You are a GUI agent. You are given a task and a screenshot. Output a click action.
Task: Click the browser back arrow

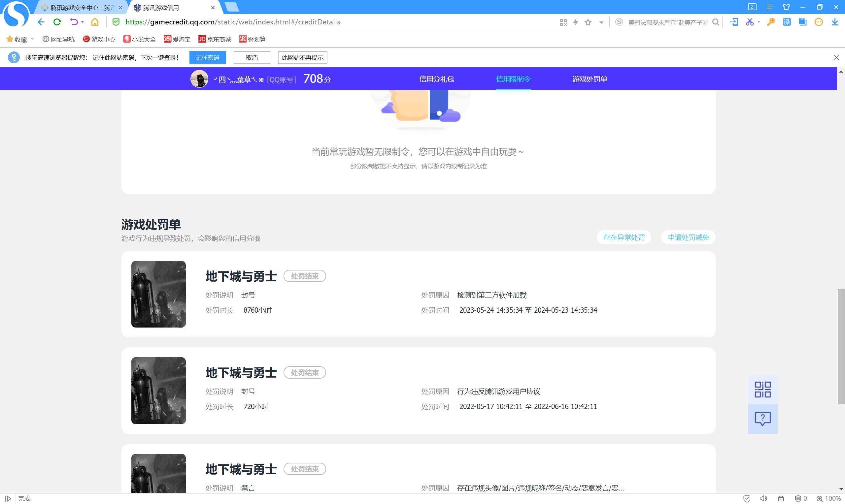[41, 22]
